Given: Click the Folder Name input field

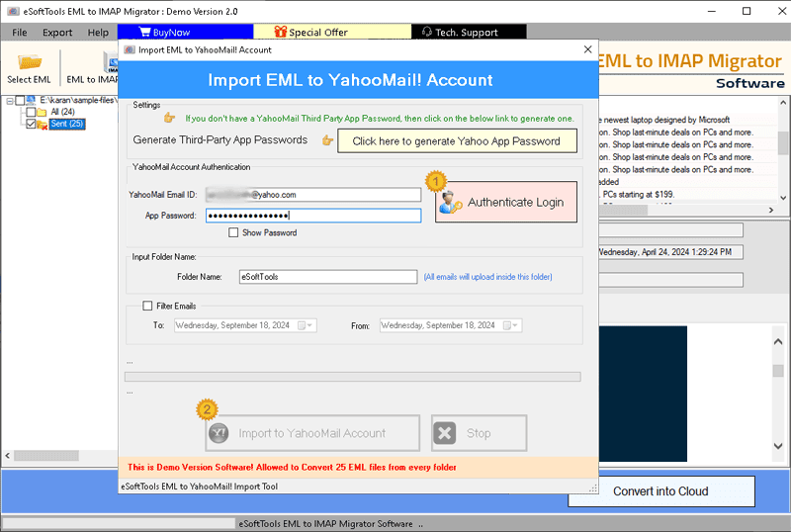Looking at the screenshot, I should [328, 277].
